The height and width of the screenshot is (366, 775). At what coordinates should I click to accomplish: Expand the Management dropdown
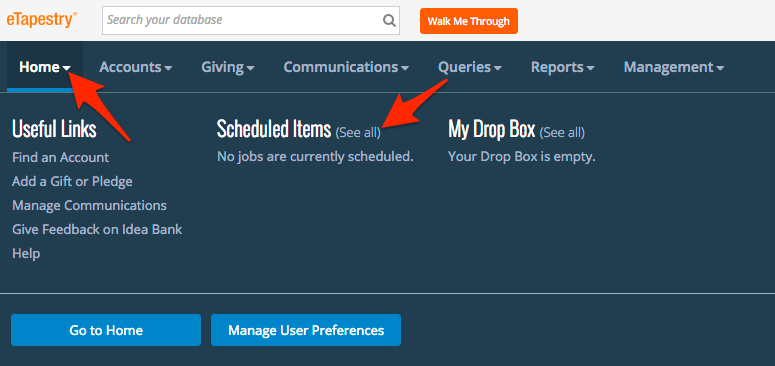click(x=674, y=67)
